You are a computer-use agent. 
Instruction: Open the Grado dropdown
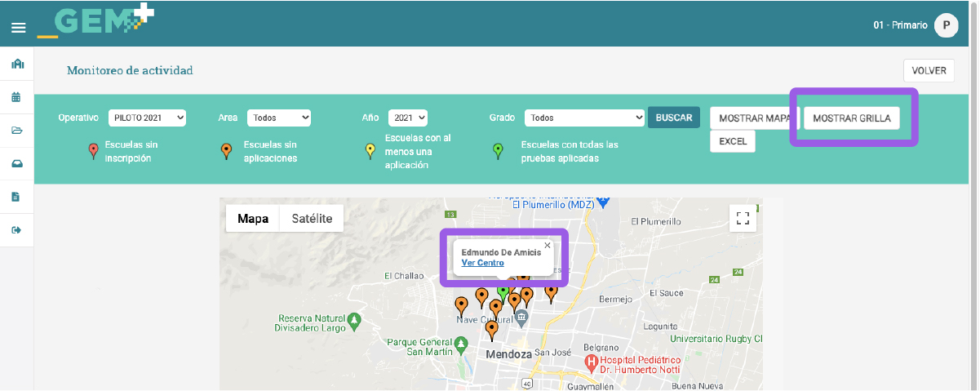coord(584,118)
